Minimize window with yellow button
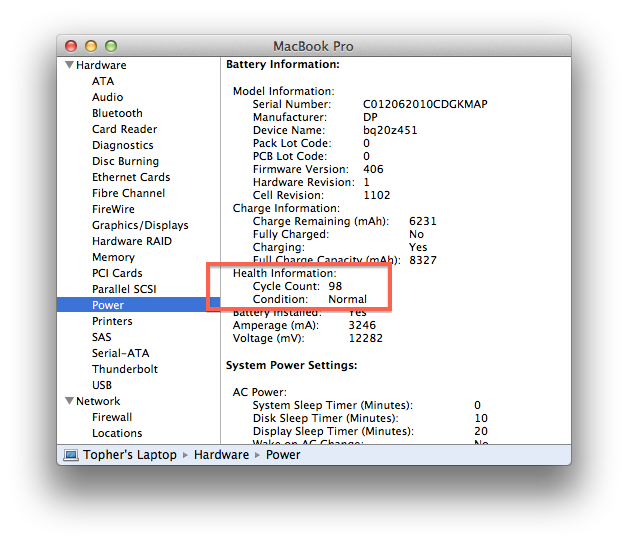 pyautogui.click(x=91, y=46)
